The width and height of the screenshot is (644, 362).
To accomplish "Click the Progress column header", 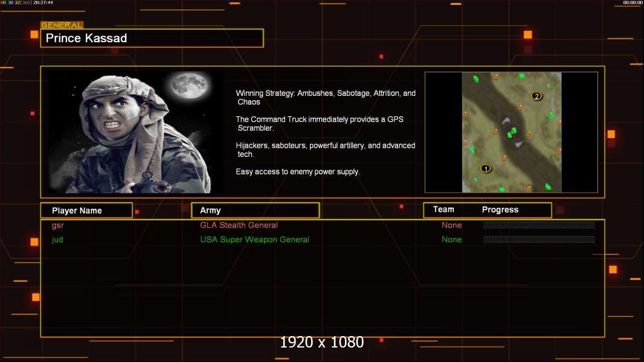I will tap(500, 210).
